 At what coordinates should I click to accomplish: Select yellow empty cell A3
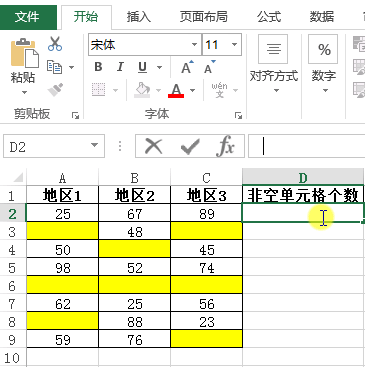pyautogui.click(x=63, y=231)
